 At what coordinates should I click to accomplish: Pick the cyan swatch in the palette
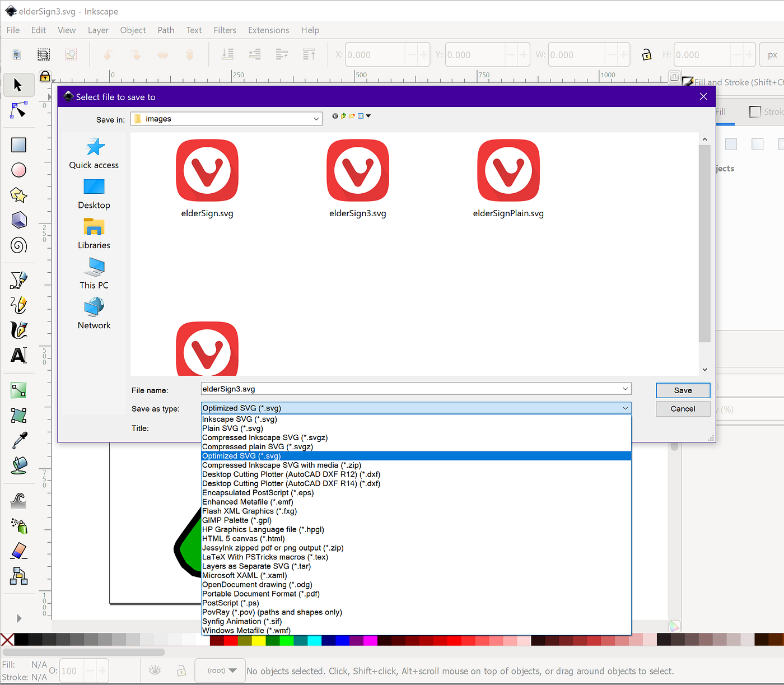pos(314,640)
